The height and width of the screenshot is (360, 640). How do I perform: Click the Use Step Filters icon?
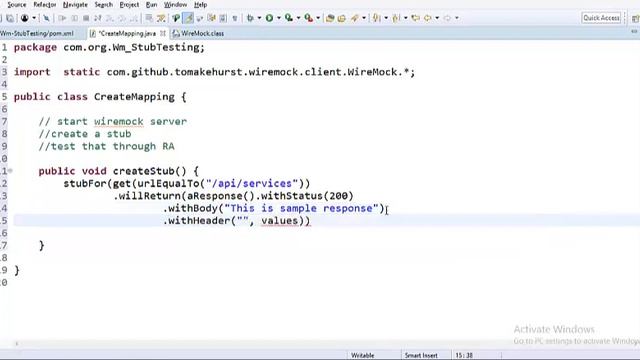pyautogui.click(x=161, y=18)
